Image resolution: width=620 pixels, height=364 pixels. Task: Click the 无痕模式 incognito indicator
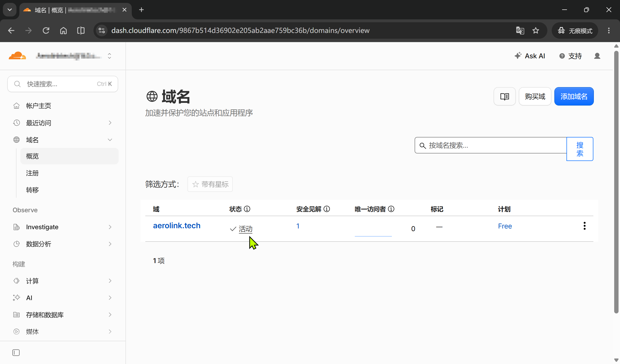pos(575,30)
